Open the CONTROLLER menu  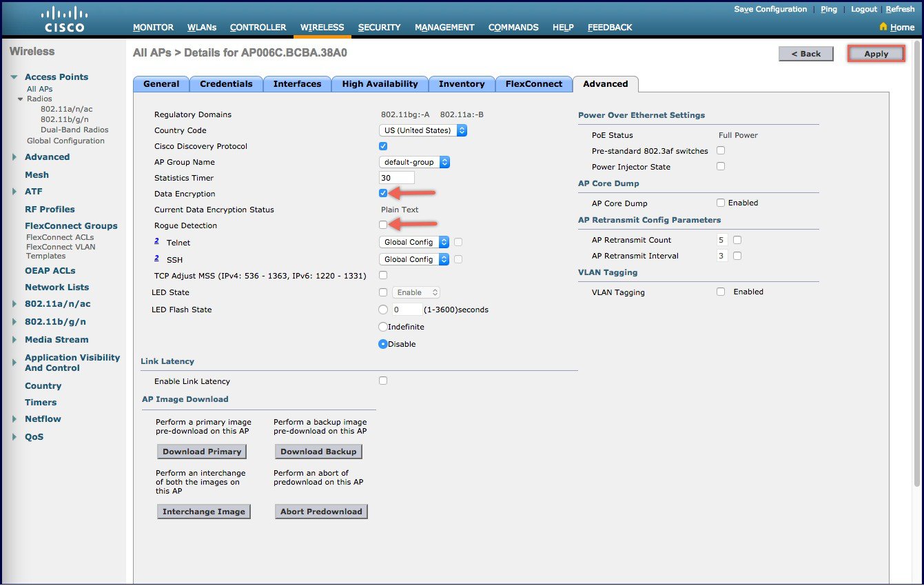click(x=258, y=28)
